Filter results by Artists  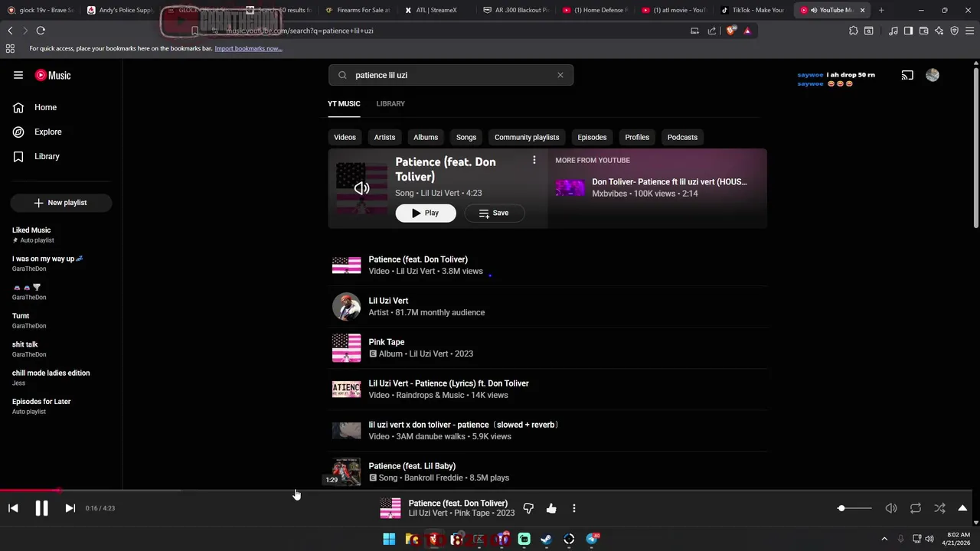[384, 137]
